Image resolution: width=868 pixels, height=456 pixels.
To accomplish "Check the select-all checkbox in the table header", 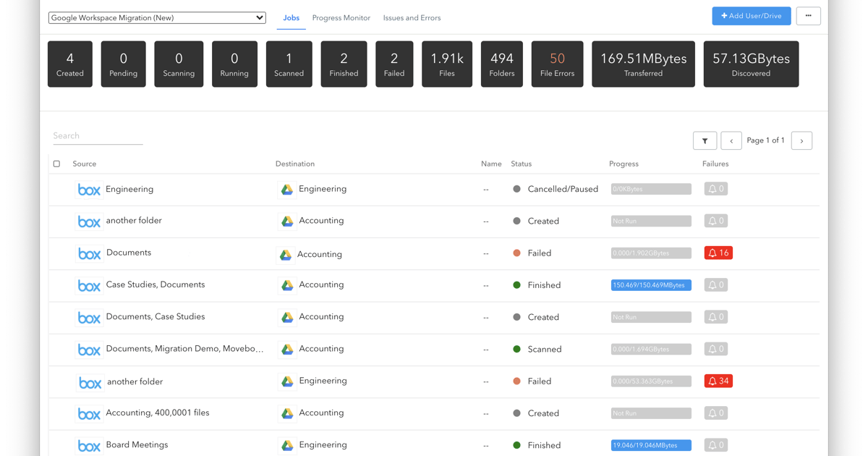I will 56,164.
